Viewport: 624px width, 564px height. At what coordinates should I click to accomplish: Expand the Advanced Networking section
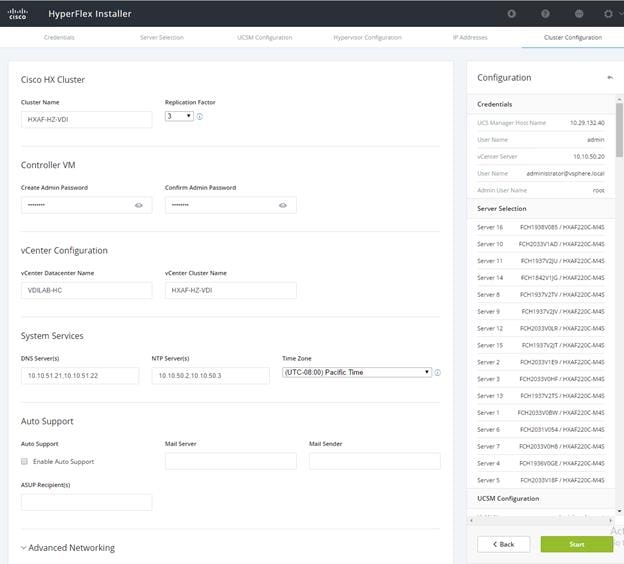tap(68, 548)
